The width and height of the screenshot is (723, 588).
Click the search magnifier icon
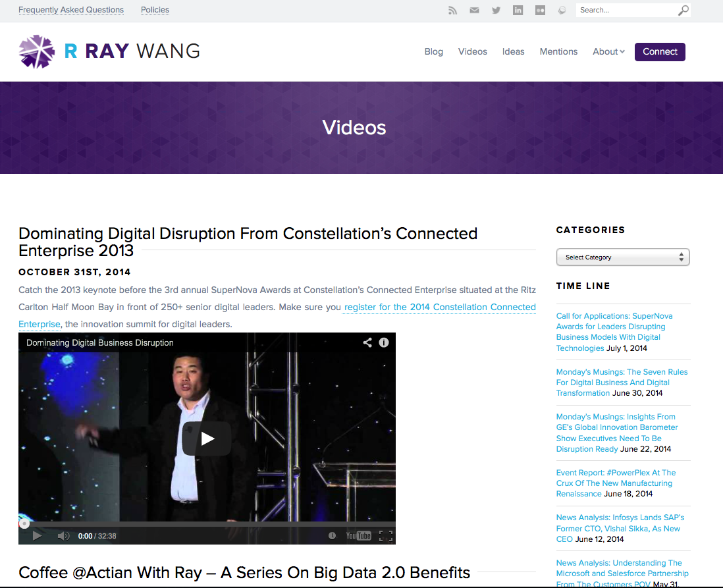tap(683, 10)
